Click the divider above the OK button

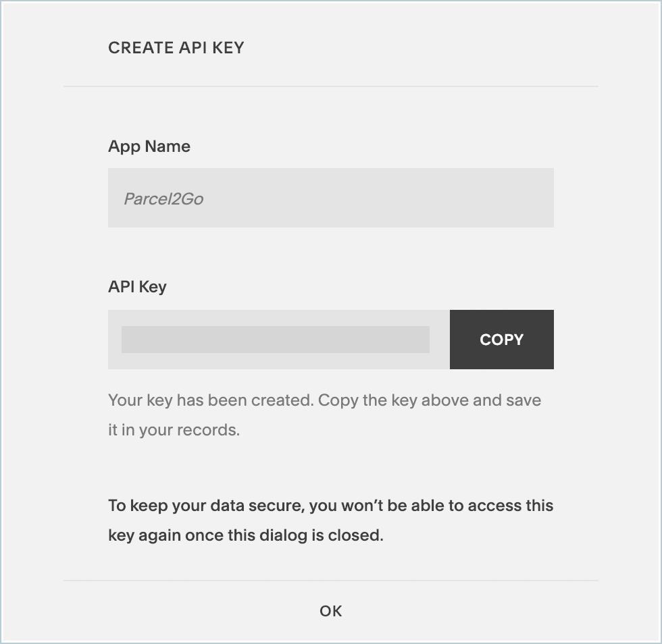(x=331, y=580)
